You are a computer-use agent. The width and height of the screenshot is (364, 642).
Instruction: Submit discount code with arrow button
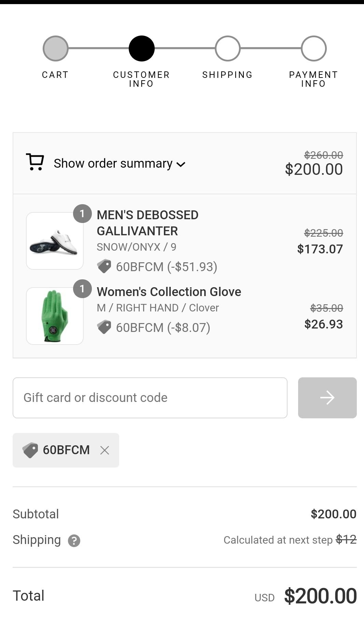[x=327, y=398]
